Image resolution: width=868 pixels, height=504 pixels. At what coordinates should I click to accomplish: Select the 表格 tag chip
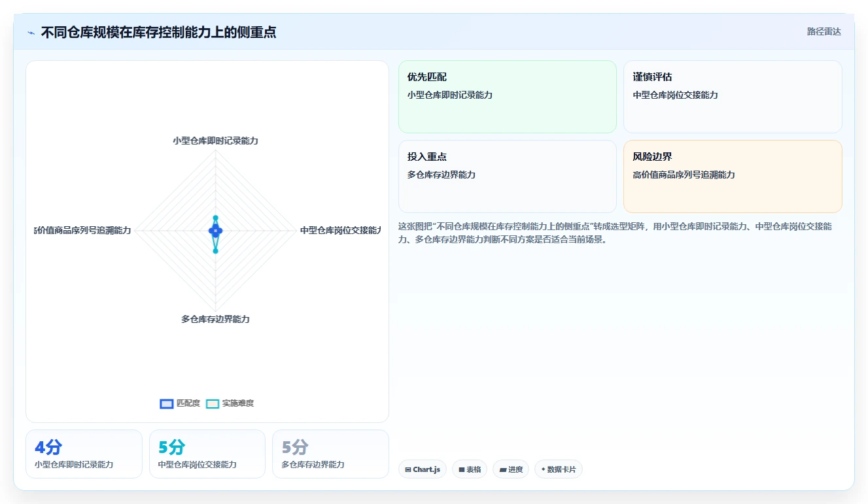click(x=470, y=469)
